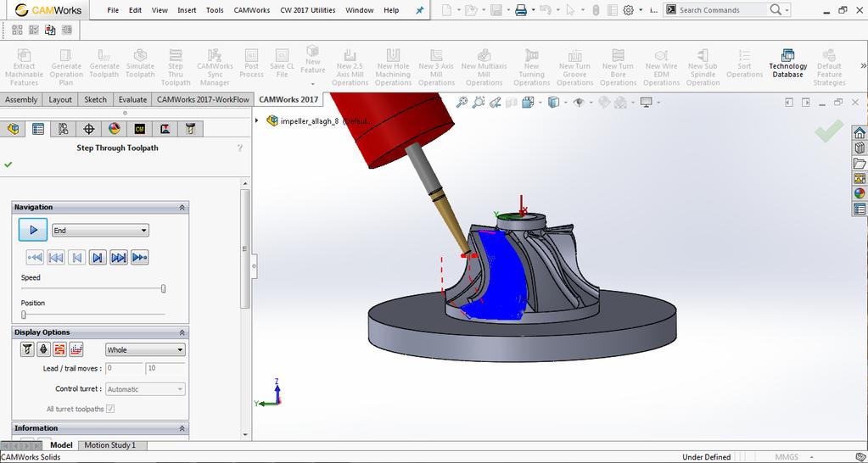Open the Display Style cube icon
The width and height of the screenshot is (868, 463).
(x=553, y=102)
